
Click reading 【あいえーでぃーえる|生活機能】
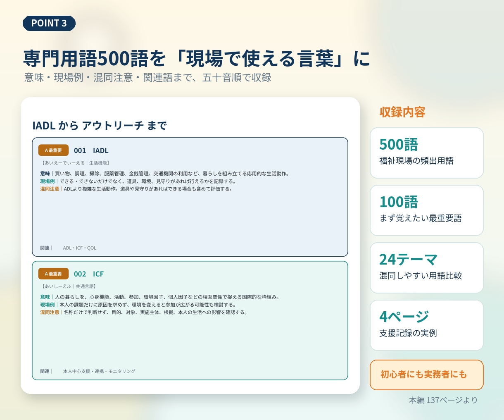[75, 163]
